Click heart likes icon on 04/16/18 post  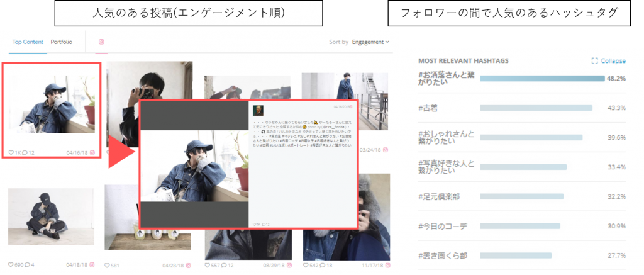[11, 153]
